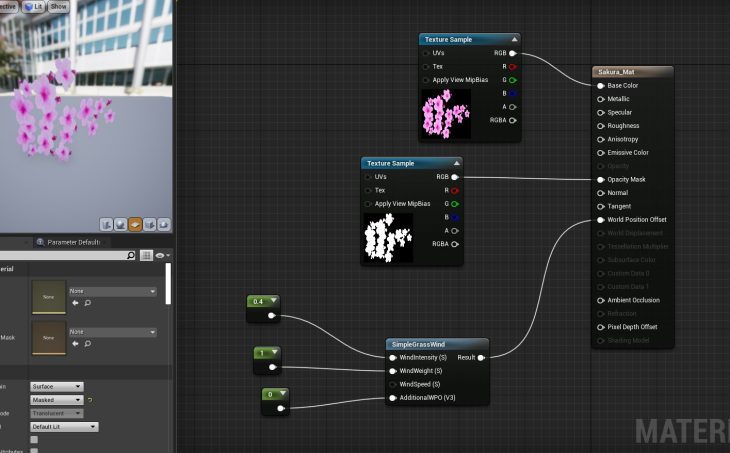
Task: Click the search magnifier in details panel
Action: pos(131,256)
